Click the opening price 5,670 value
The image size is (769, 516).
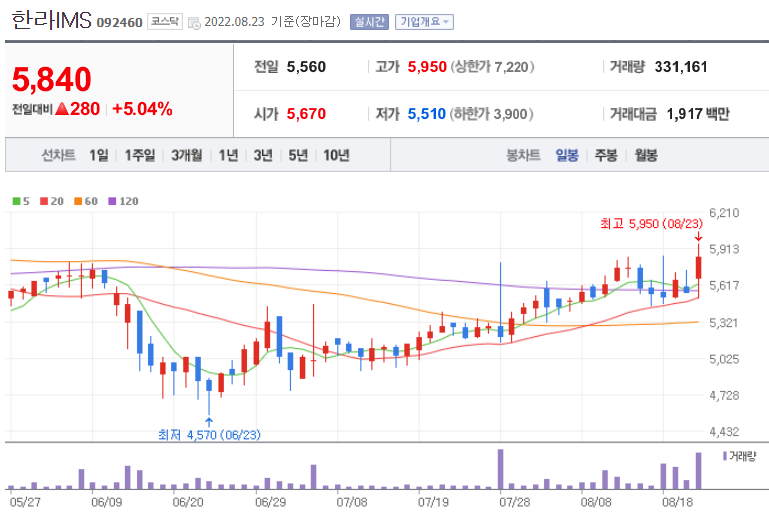click(306, 114)
